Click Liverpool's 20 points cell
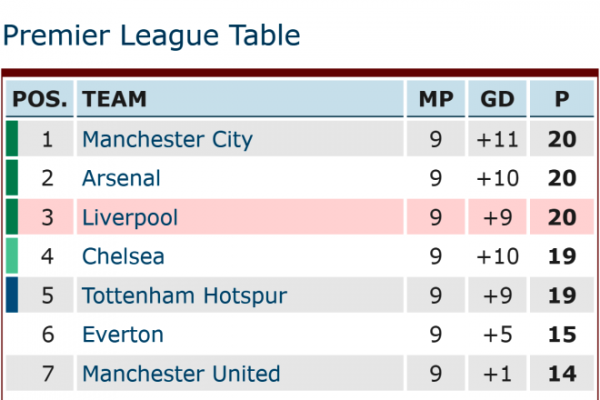Image resolution: width=600 pixels, height=400 pixels. pyautogui.click(x=562, y=217)
